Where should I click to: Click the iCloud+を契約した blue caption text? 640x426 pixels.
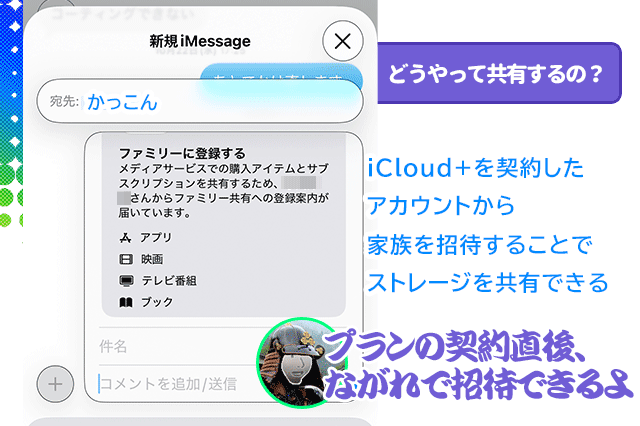(x=476, y=168)
